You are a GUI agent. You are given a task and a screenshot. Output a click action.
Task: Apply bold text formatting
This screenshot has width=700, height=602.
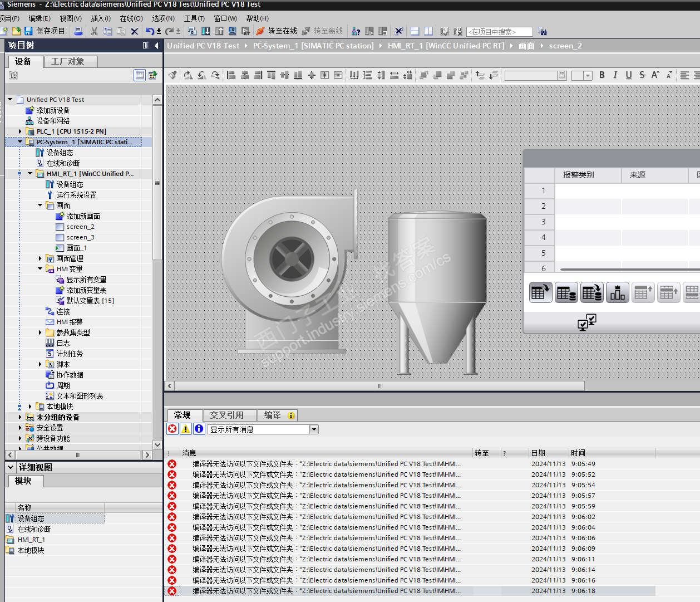click(x=602, y=75)
